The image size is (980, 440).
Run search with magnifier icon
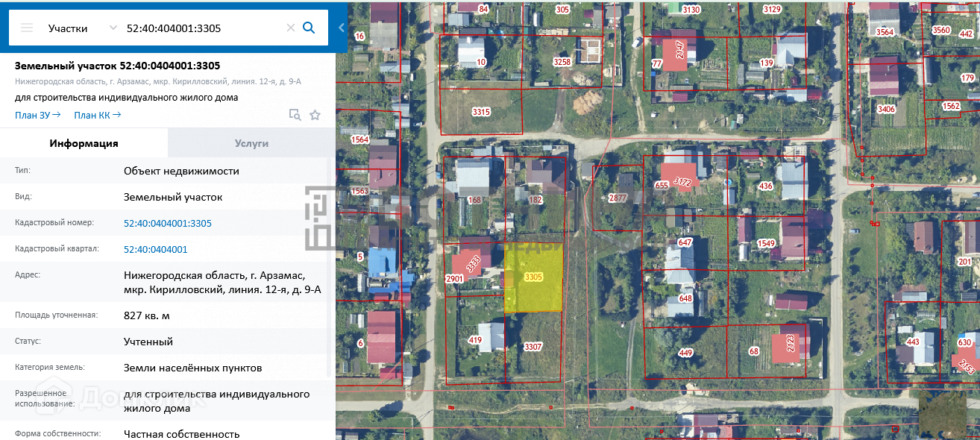[x=309, y=28]
